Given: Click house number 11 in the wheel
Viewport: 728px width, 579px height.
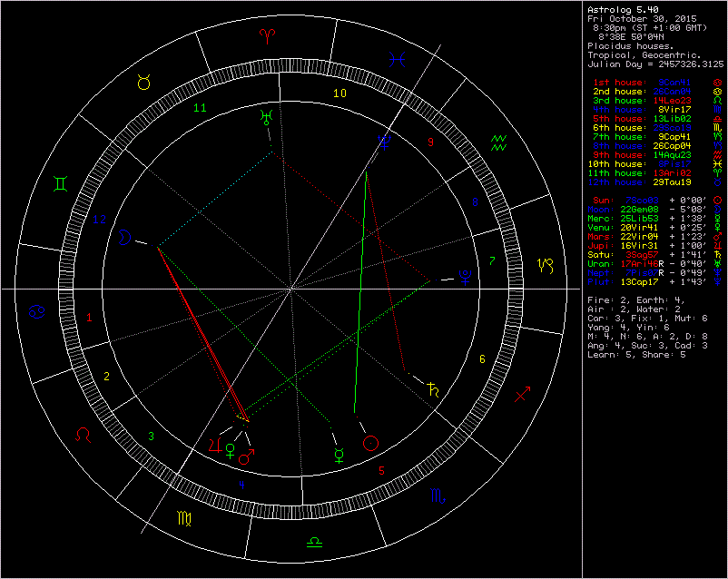Looking at the screenshot, I should click(x=200, y=108).
